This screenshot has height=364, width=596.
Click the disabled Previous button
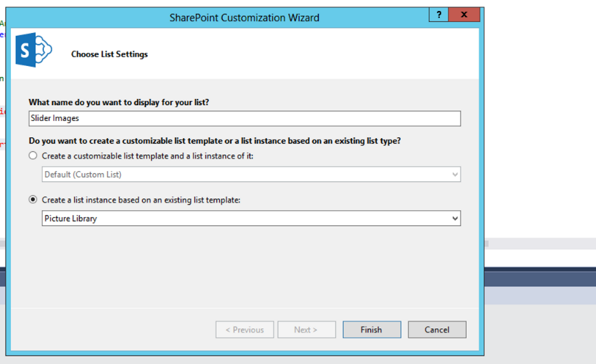pyautogui.click(x=245, y=330)
